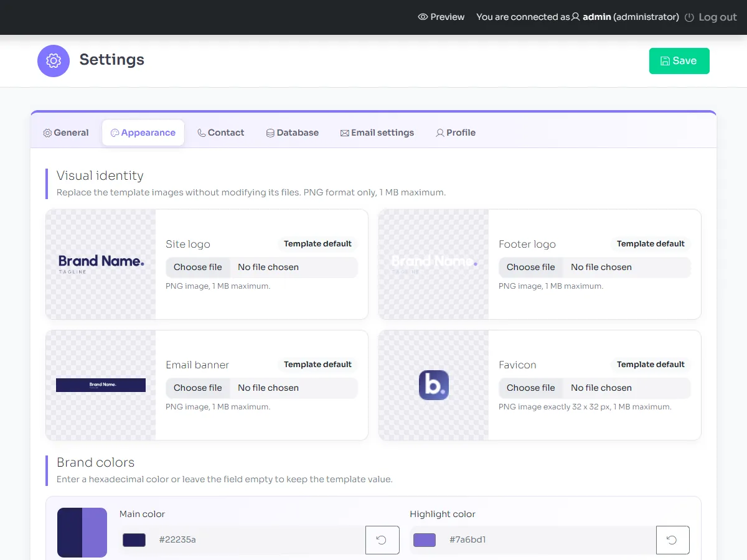Open the Main color swatch picker

(x=134, y=540)
